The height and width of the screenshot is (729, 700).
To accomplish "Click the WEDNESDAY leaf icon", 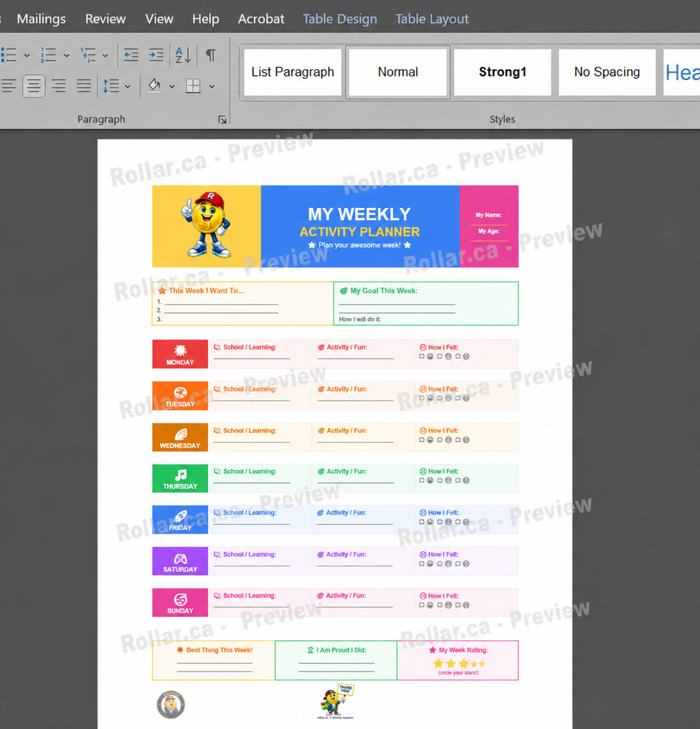I will pyautogui.click(x=180, y=434).
